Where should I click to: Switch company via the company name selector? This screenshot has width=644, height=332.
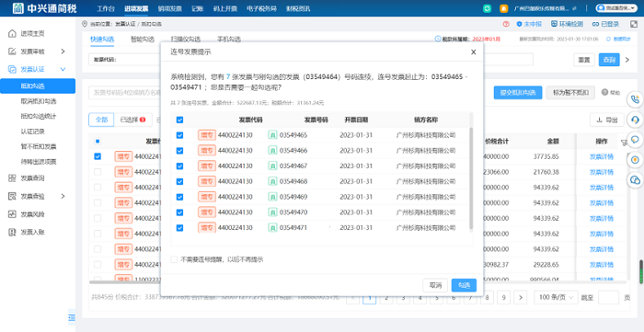click(x=545, y=8)
